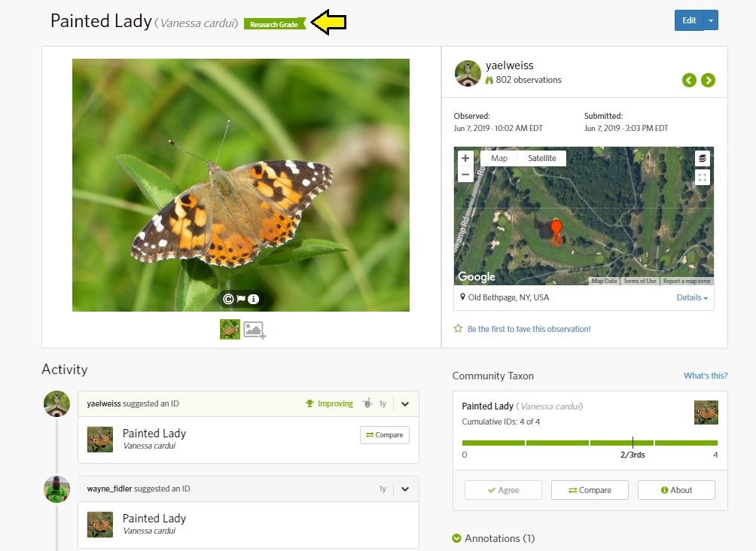Image resolution: width=756 pixels, height=551 pixels.
Task: Go to the next observation arrow
Action: [x=708, y=80]
